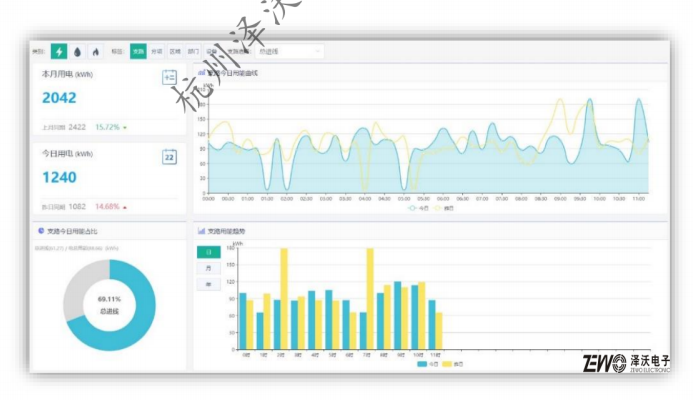Click the 本月用电 (kWh) heading

tap(67, 74)
